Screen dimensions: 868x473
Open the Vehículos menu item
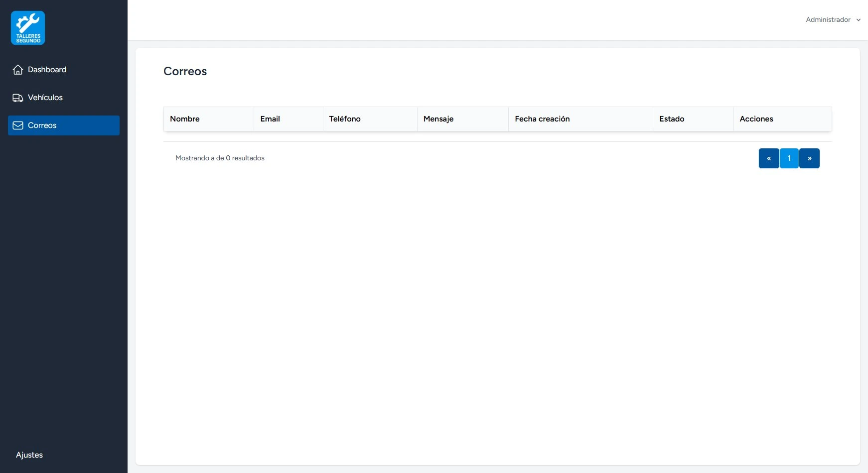[x=64, y=98]
